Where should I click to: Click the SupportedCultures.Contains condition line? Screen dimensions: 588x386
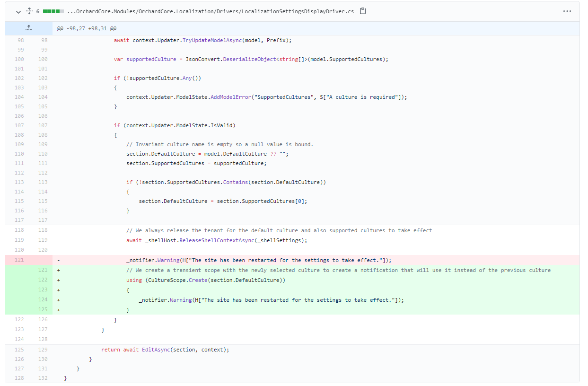226,182
